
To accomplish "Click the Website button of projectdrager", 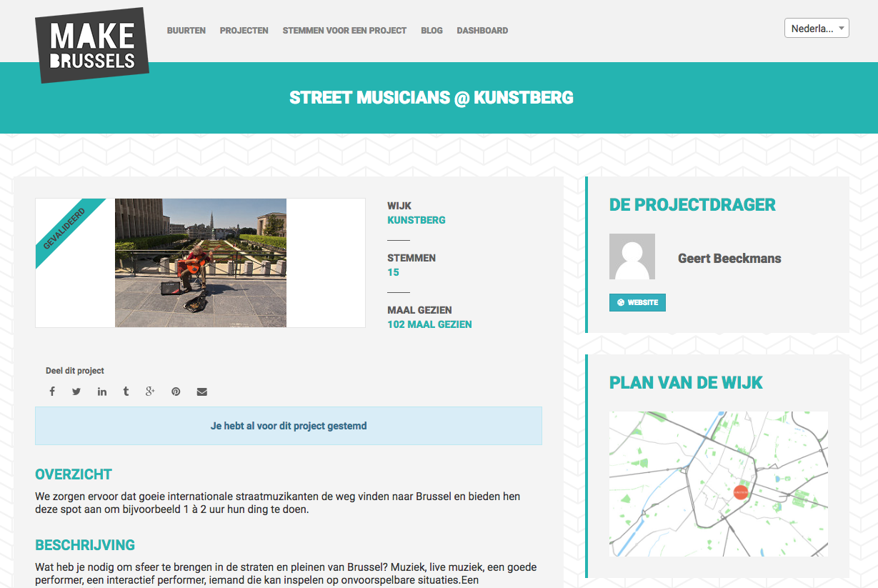I will click(637, 302).
